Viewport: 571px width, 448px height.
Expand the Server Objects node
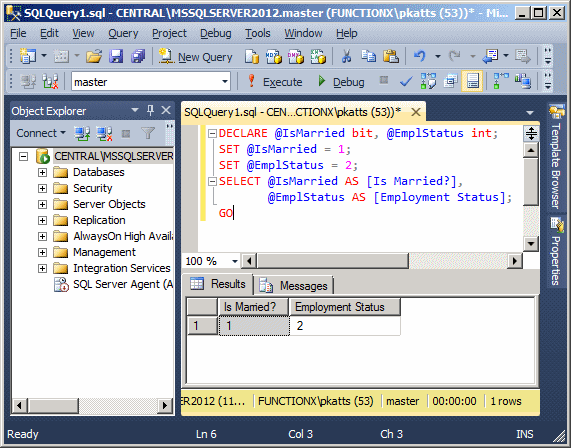coord(42,204)
